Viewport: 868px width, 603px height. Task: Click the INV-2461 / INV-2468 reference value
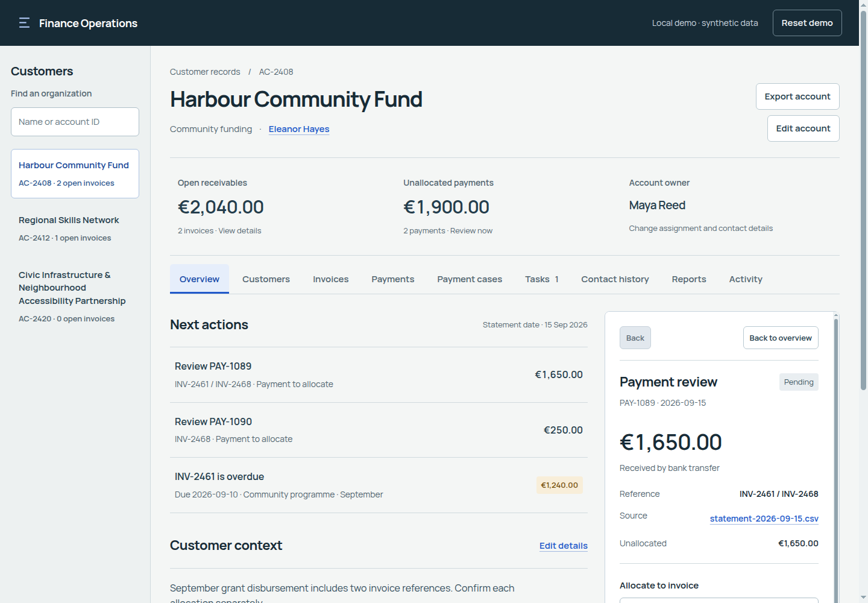coord(779,494)
